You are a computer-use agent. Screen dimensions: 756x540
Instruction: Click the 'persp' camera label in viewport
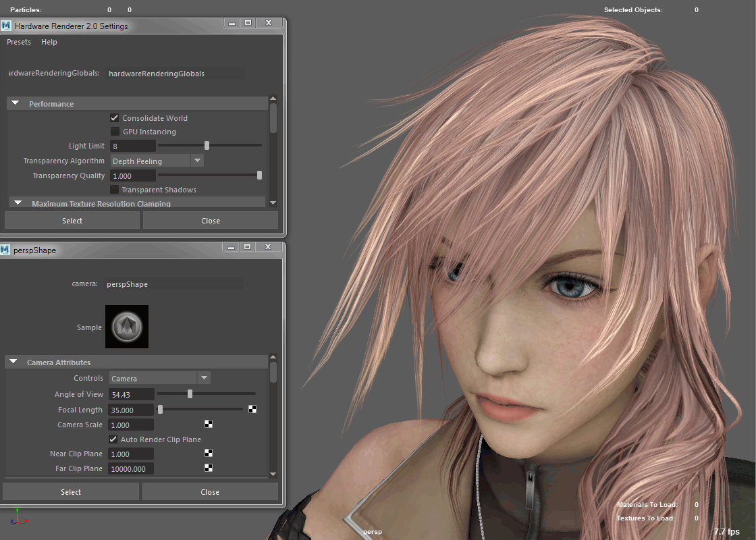pos(372,531)
